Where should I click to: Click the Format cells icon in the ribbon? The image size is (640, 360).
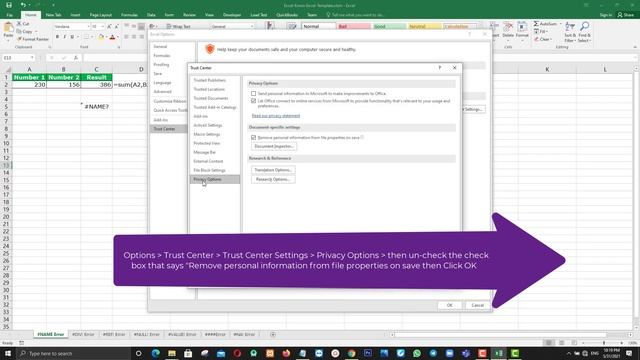point(522,27)
